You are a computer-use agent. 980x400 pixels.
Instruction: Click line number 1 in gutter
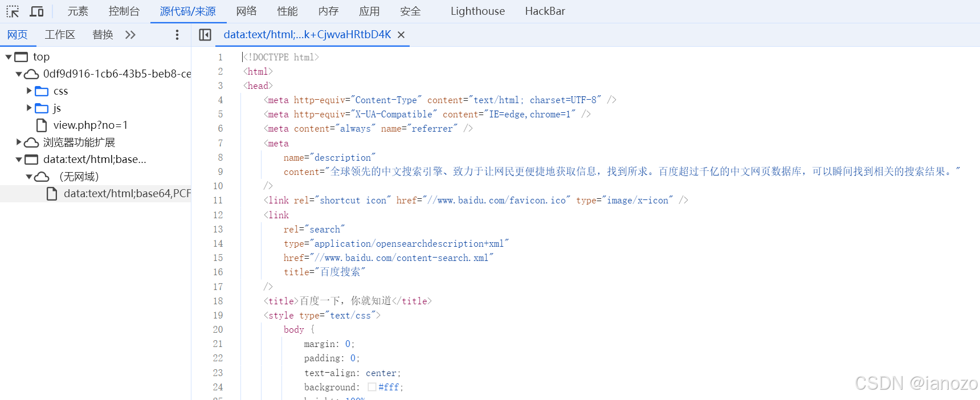220,58
